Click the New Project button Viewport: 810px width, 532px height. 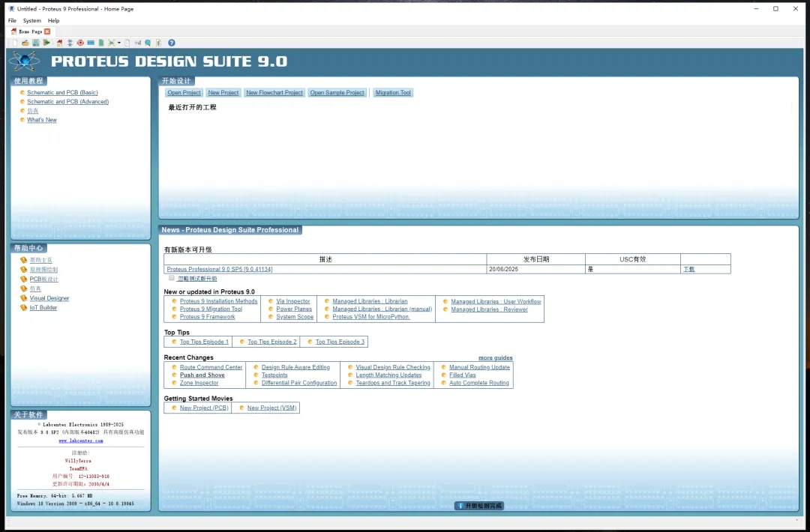coord(223,92)
